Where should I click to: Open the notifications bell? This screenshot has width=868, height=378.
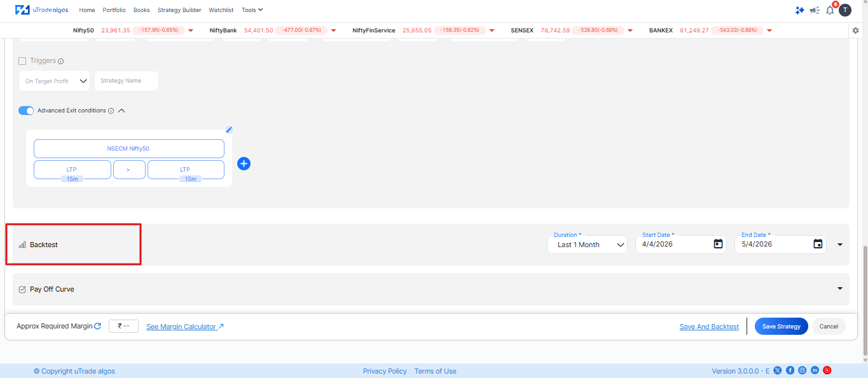(830, 10)
